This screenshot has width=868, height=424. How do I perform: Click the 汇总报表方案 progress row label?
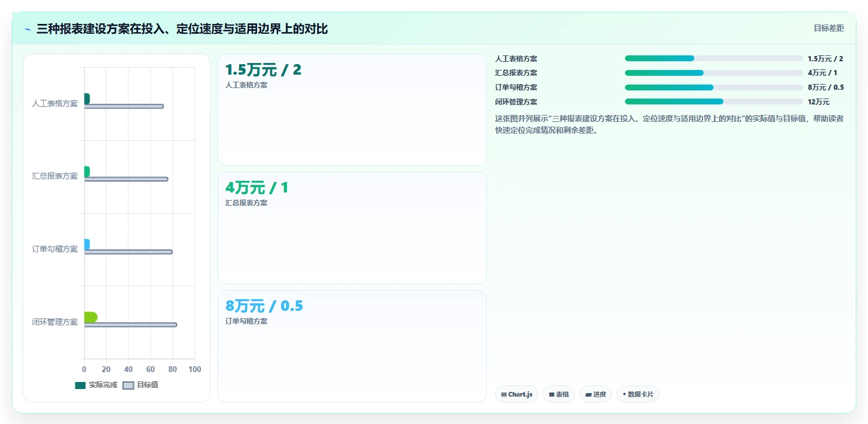coord(516,73)
